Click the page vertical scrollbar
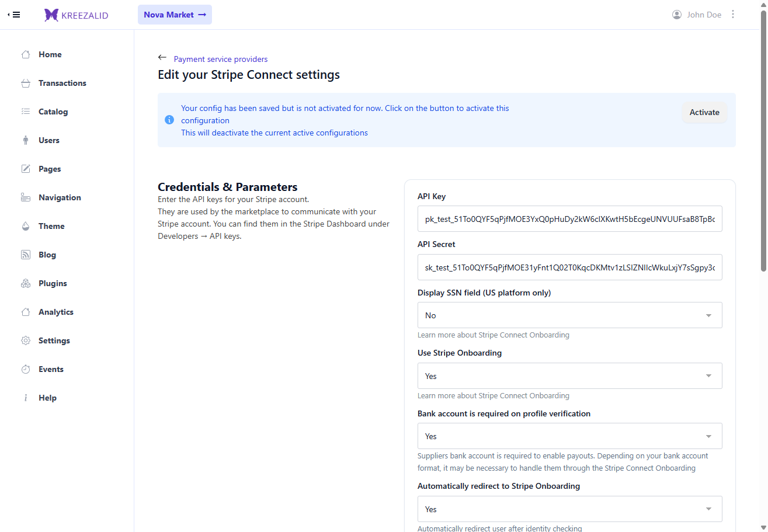 click(x=763, y=141)
